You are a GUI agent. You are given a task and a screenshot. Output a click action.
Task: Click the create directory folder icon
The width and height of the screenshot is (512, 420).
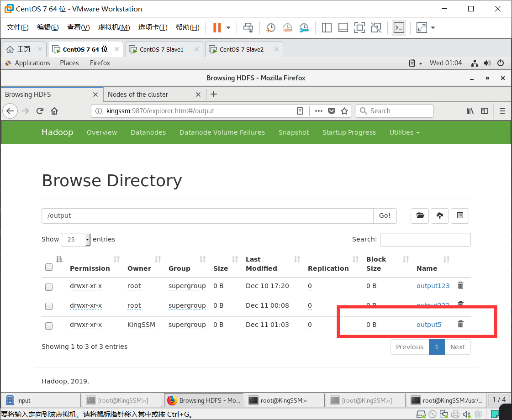[x=420, y=216]
